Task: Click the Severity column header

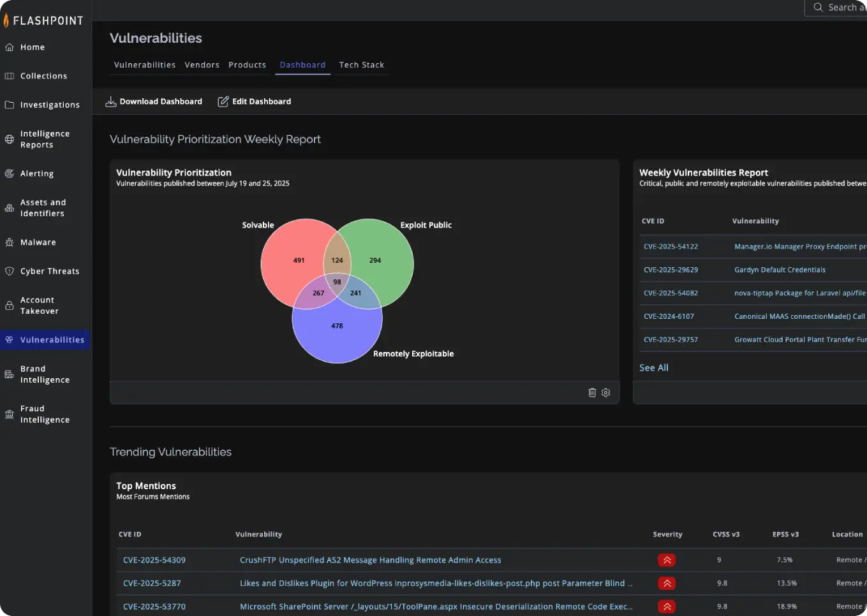Action: coord(667,534)
